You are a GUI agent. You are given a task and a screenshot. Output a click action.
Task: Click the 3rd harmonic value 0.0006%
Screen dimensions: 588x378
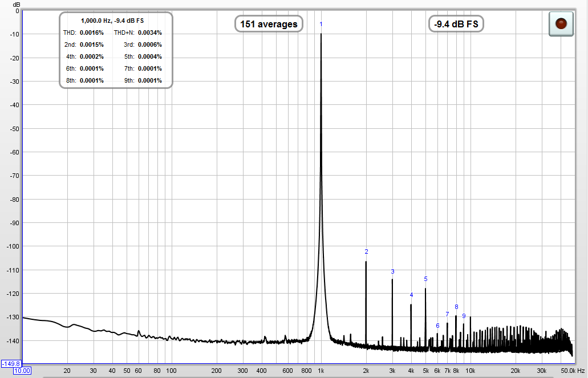click(x=149, y=44)
